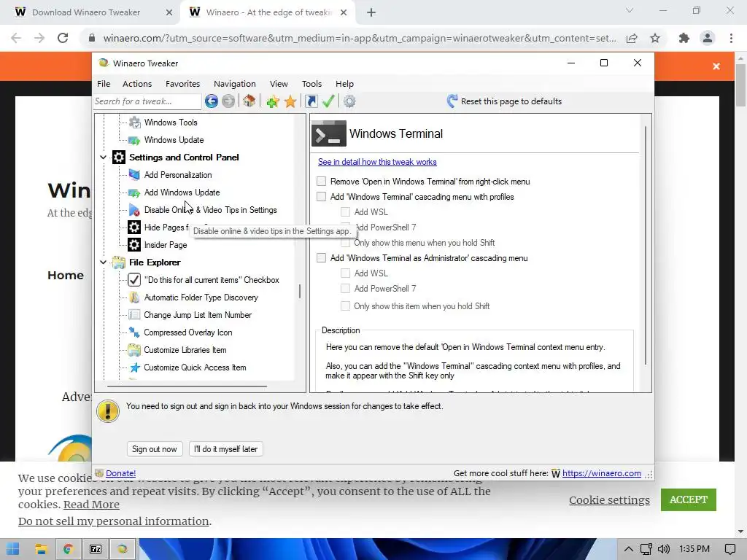
Task: Check Remove 'Open in Windows Terminal' from right-click menu
Action: (322, 182)
